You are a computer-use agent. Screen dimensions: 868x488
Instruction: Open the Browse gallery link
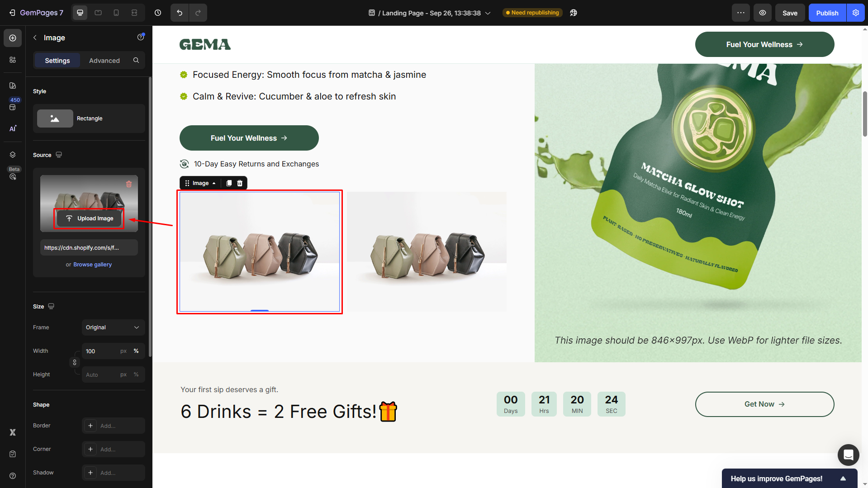(x=92, y=265)
